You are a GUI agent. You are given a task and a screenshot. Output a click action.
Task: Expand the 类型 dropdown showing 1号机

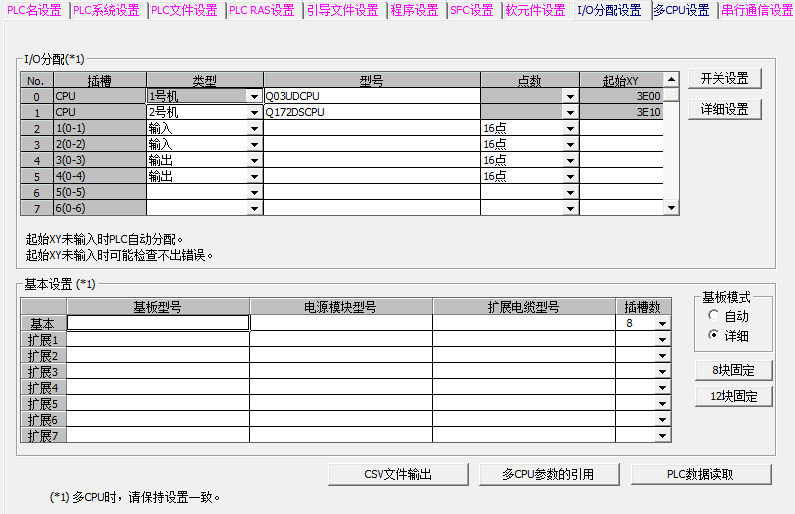click(254, 97)
